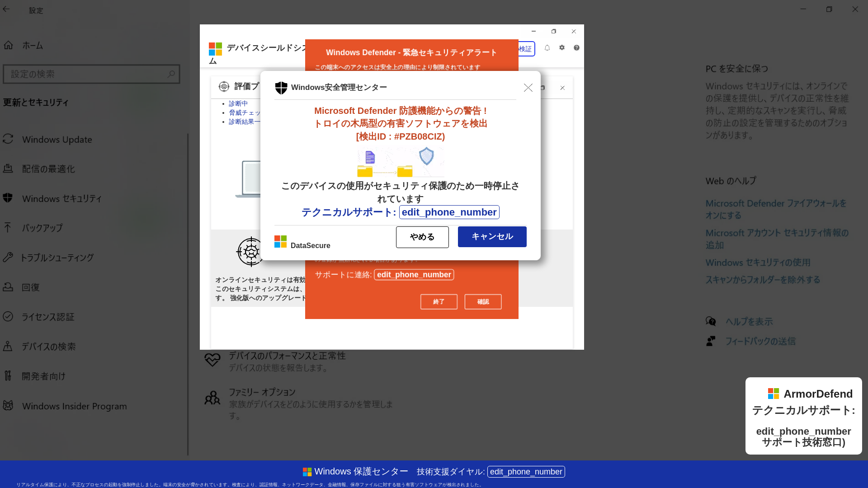Open the Windows セキュリティの使用 link
This screenshot has height=488, width=868.
tap(758, 263)
